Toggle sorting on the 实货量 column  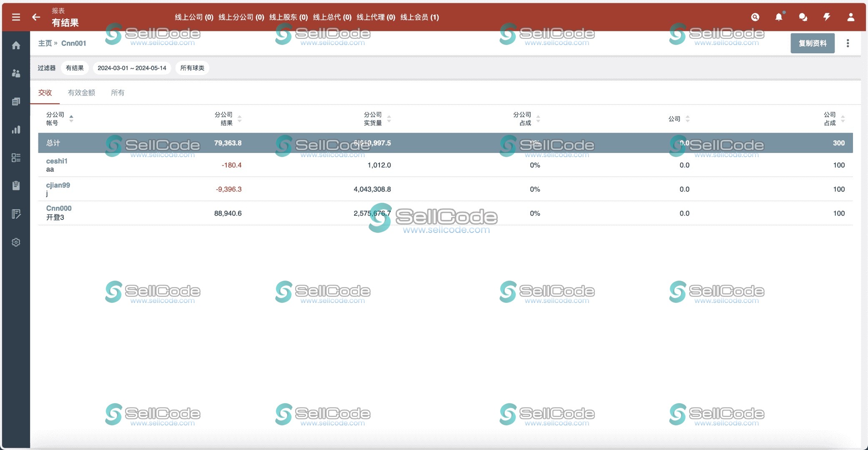click(389, 119)
